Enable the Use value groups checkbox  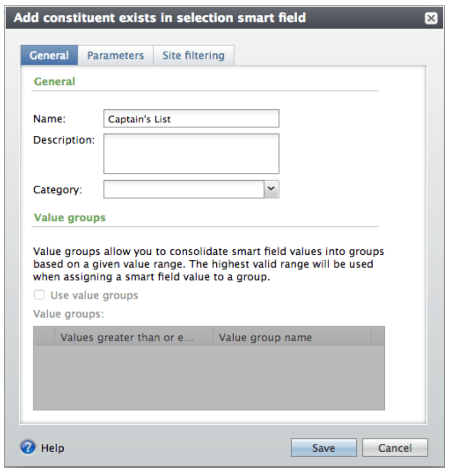coord(39,295)
